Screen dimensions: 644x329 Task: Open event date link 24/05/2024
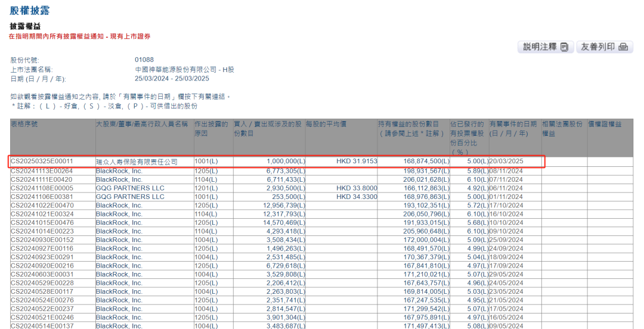506,283
